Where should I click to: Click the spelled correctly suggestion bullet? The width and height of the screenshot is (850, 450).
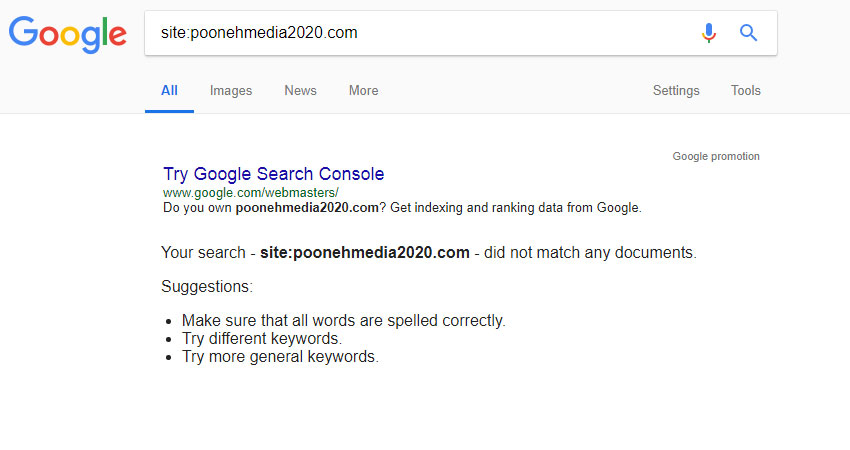pos(344,320)
